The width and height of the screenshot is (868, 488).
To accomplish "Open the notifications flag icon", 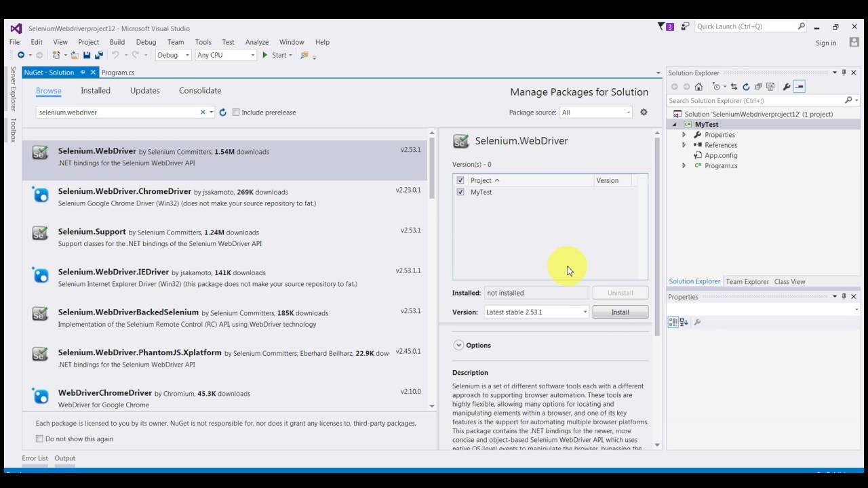I will pyautogui.click(x=665, y=26).
